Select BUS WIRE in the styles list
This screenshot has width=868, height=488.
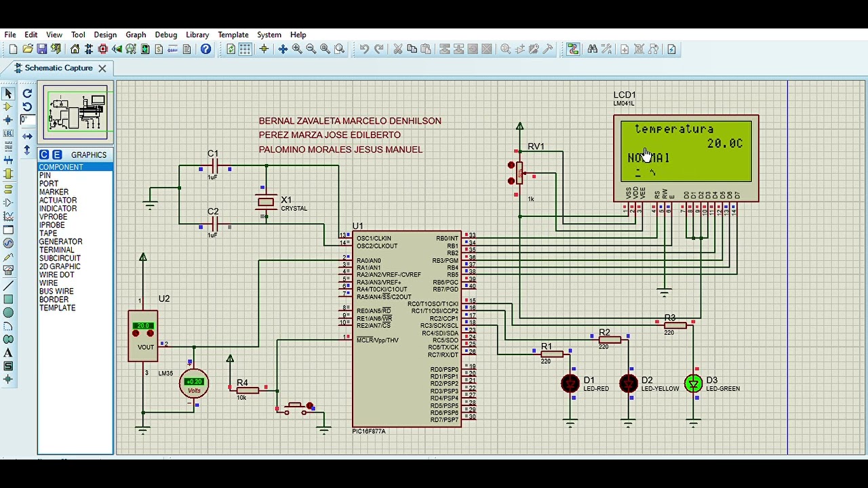[x=56, y=291]
